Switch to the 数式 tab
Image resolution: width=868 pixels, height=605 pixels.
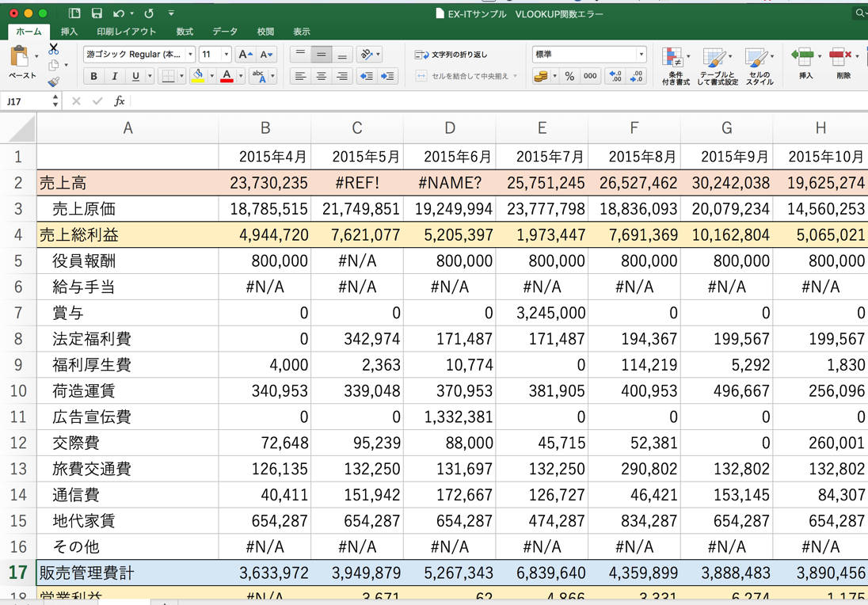(185, 32)
